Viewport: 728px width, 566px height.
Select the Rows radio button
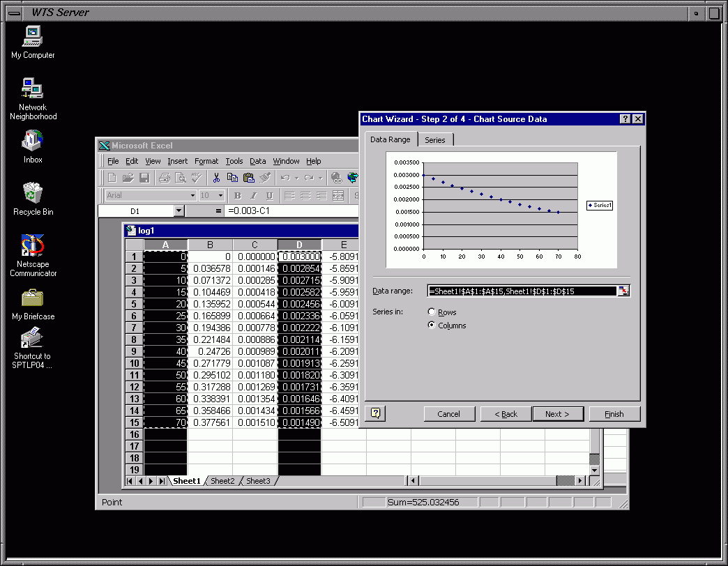point(432,312)
